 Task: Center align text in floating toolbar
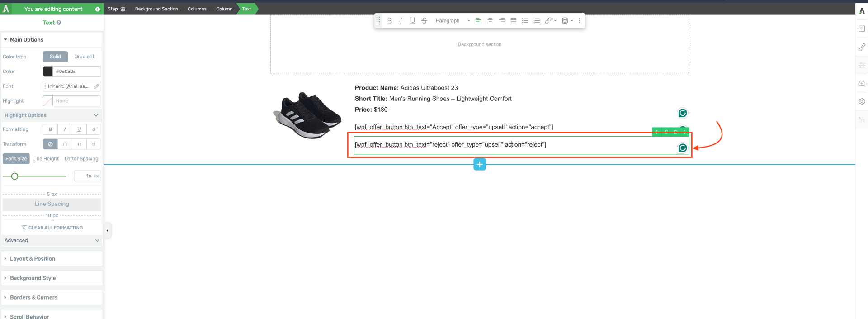coord(490,21)
